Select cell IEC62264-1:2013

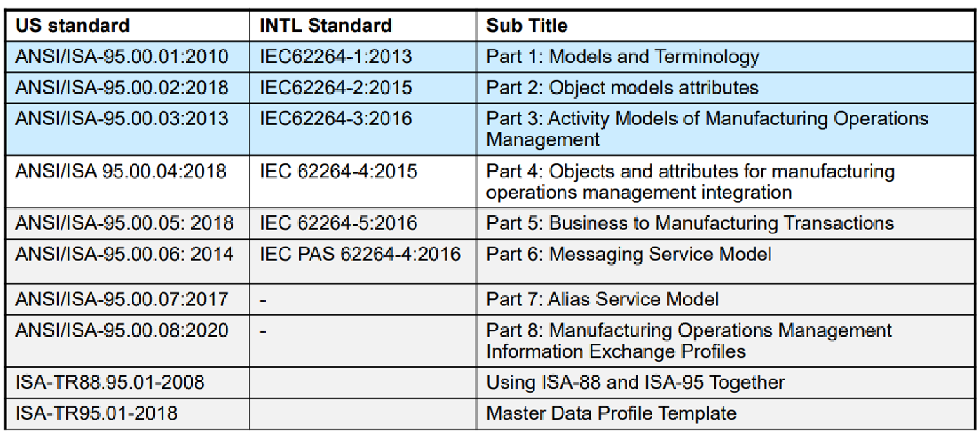tap(362, 57)
